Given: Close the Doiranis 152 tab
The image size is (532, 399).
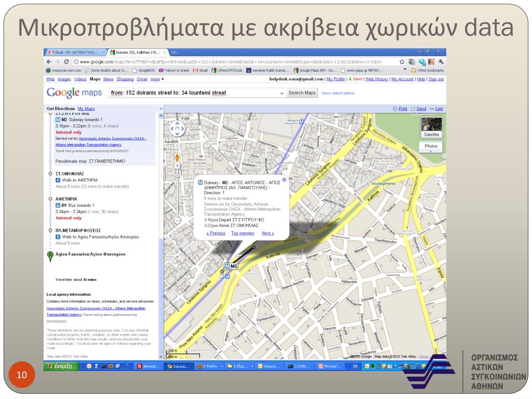Looking at the screenshot, I should 165,52.
